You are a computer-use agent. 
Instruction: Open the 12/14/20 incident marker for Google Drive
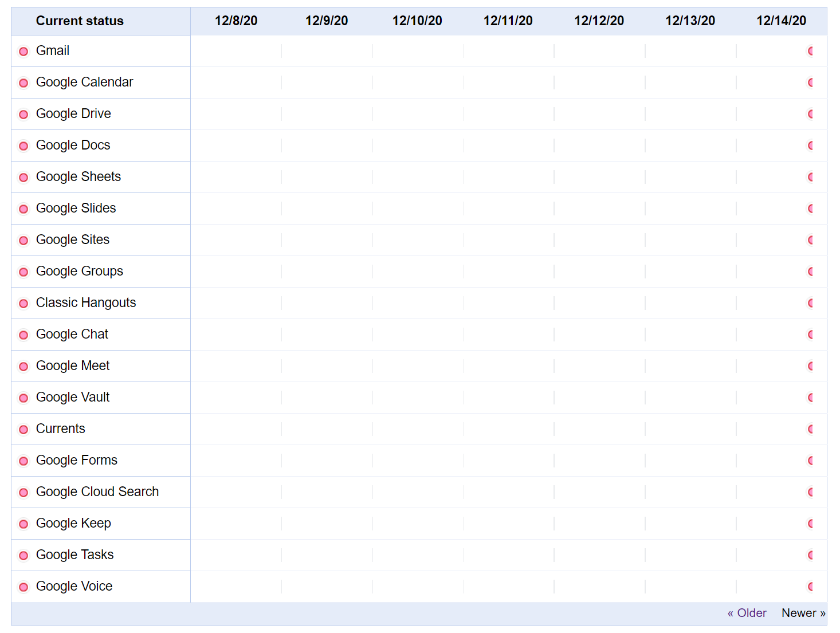click(x=810, y=114)
